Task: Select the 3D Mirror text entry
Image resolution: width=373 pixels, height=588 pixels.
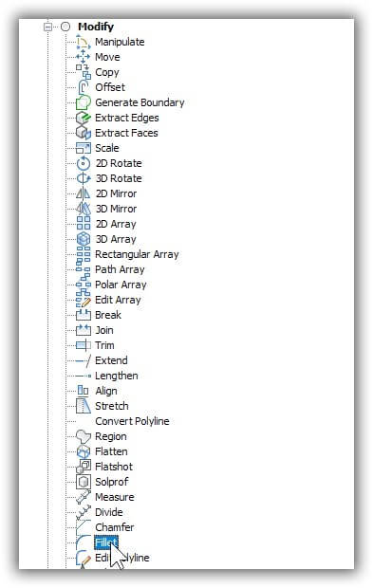Action: point(116,209)
